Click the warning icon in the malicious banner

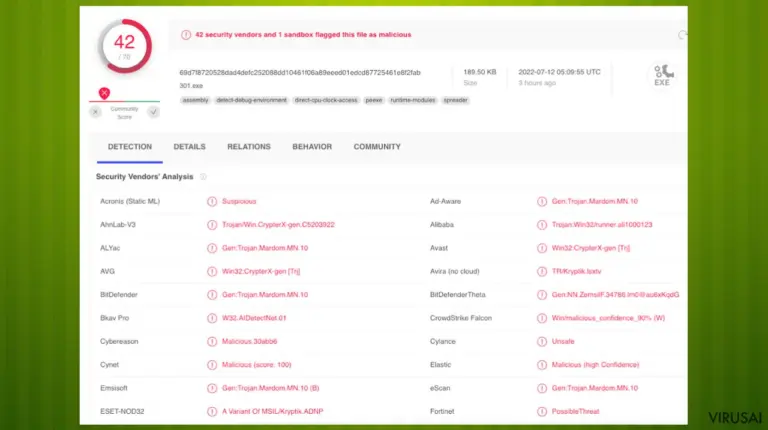point(186,35)
